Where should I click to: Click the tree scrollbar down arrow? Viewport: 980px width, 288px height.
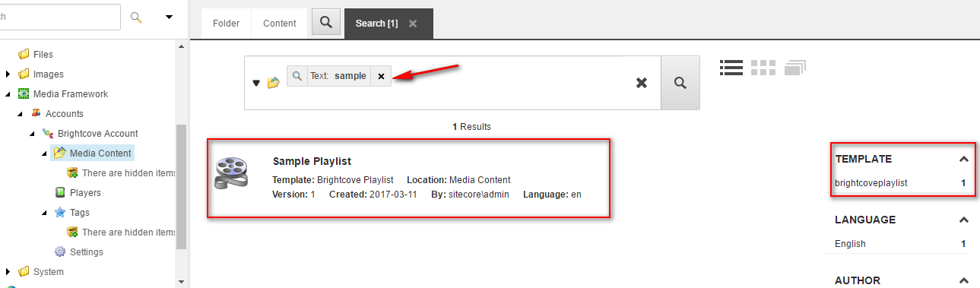coord(182,282)
